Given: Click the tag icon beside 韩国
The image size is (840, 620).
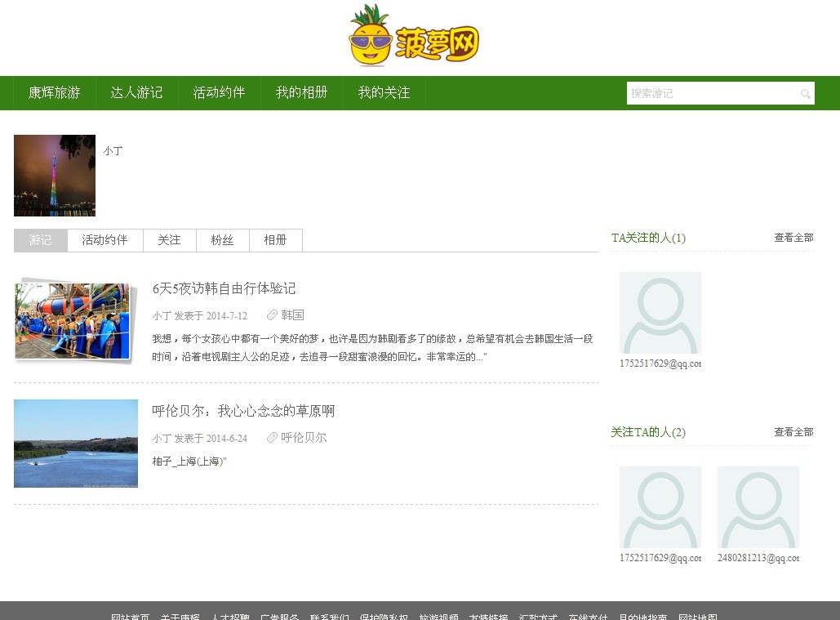Looking at the screenshot, I should click(273, 315).
